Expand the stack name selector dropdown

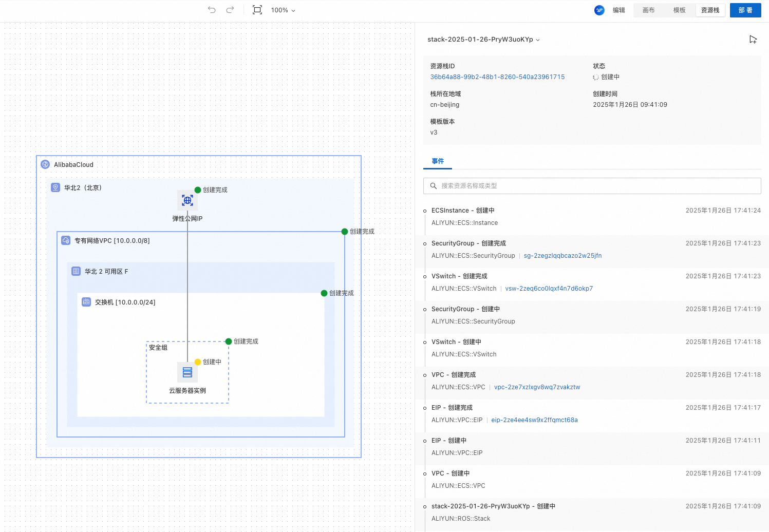point(483,40)
